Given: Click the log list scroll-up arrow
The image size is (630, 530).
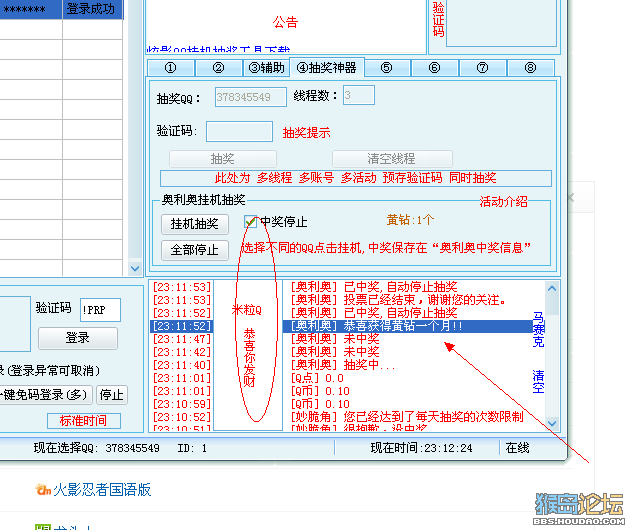Looking at the screenshot, I should [552, 288].
